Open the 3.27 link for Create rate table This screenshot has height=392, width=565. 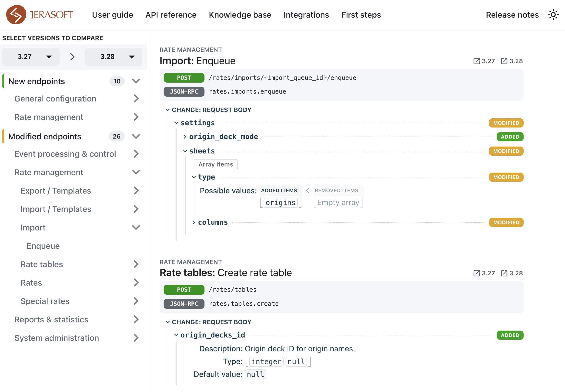(484, 273)
